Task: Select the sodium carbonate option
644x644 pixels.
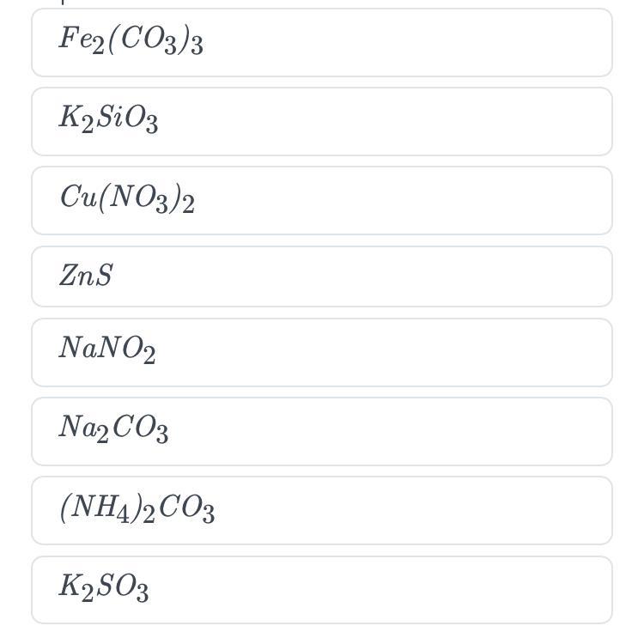Action: coord(321,431)
